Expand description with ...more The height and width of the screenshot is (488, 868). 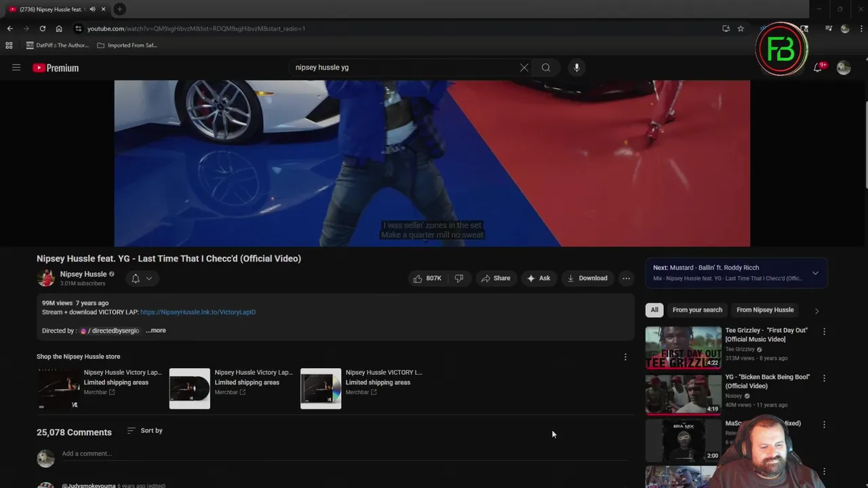coord(155,331)
